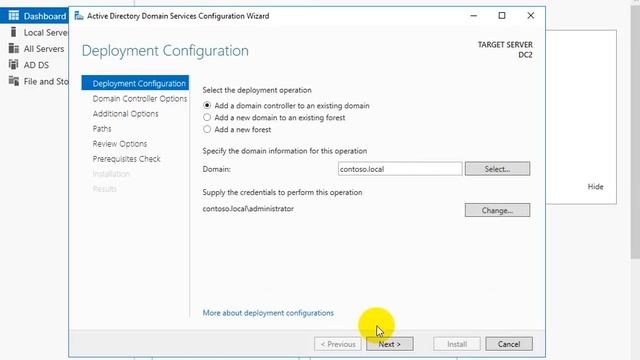Minimize the configuration wizard window
Image resolution: width=640 pixels, height=360 pixels.
coord(473,16)
